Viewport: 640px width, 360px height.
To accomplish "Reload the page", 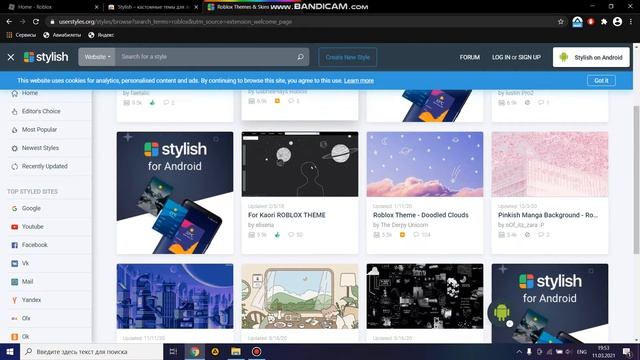I will point(36,22).
